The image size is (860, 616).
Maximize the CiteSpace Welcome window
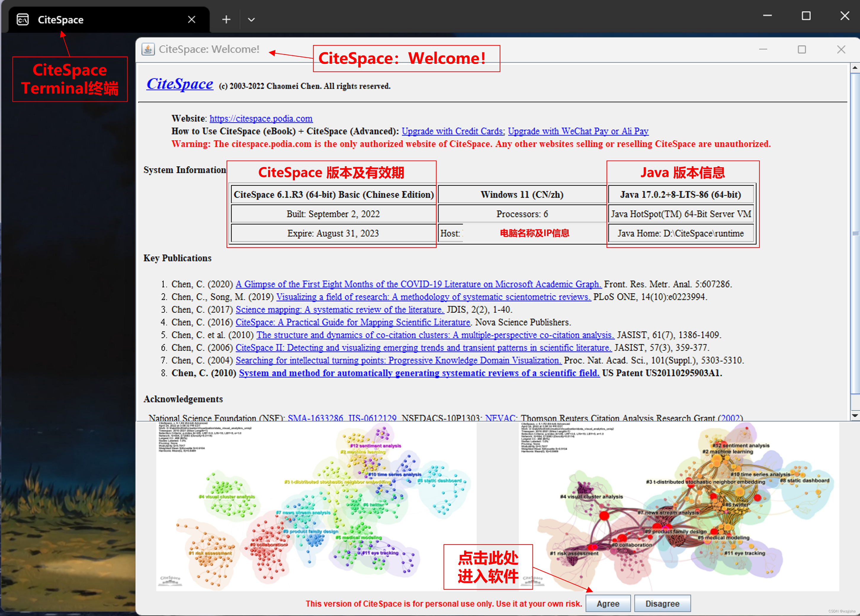click(x=802, y=49)
